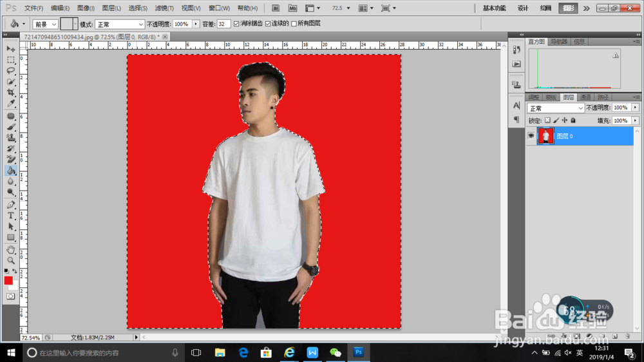Viewport: 644px width, 362px height.
Task: Switch to the 设计 workspace
Action: pyautogui.click(x=523, y=8)
